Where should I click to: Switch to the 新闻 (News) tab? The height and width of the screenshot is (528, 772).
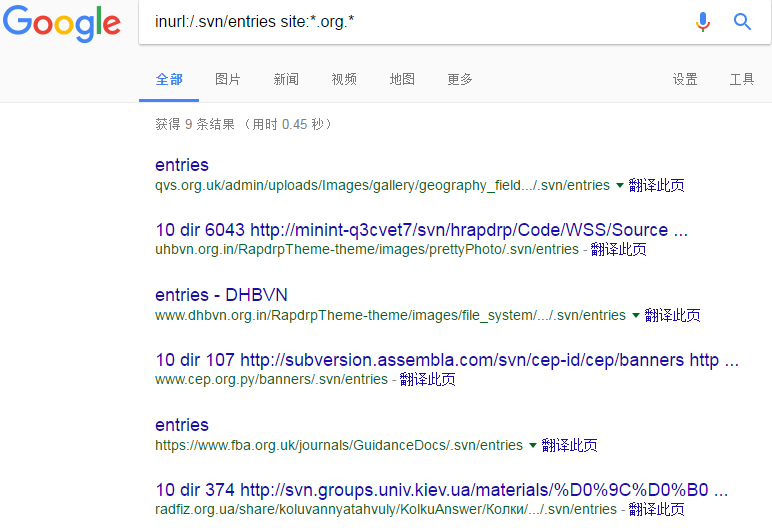[x=286, y=80]
